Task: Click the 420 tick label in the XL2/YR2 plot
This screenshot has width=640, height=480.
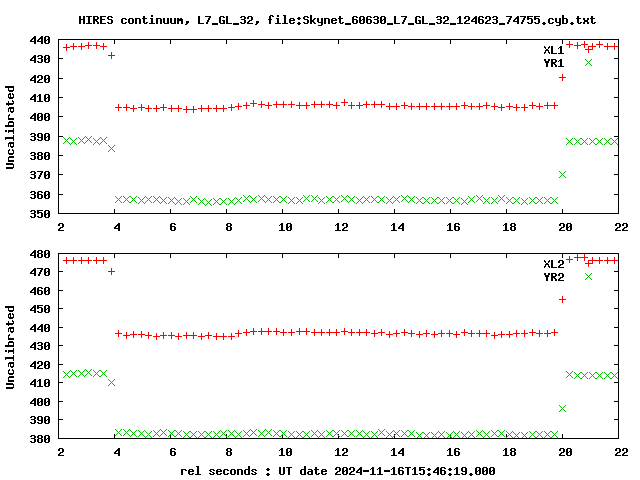Action: click(x=40, y=364)
